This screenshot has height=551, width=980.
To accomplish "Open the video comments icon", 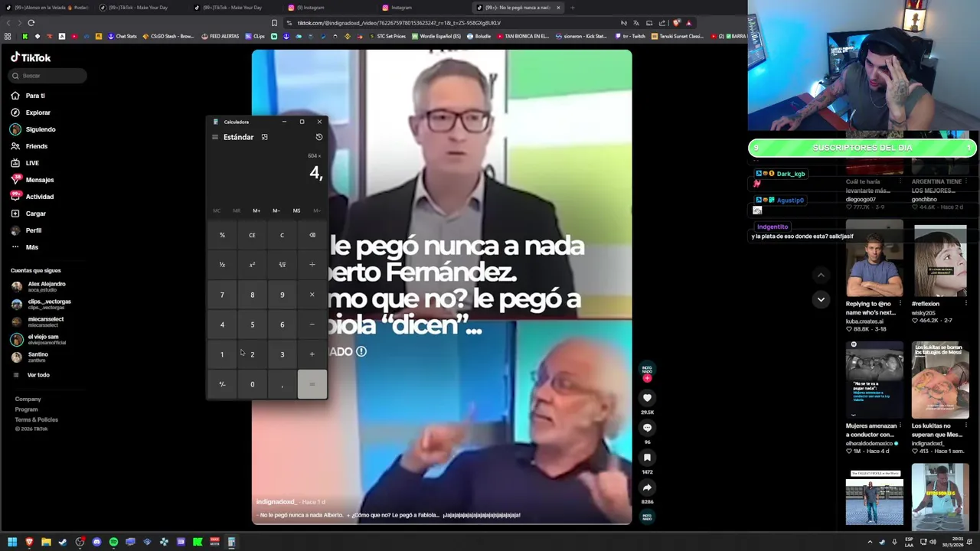I will [x=647, y=428].
